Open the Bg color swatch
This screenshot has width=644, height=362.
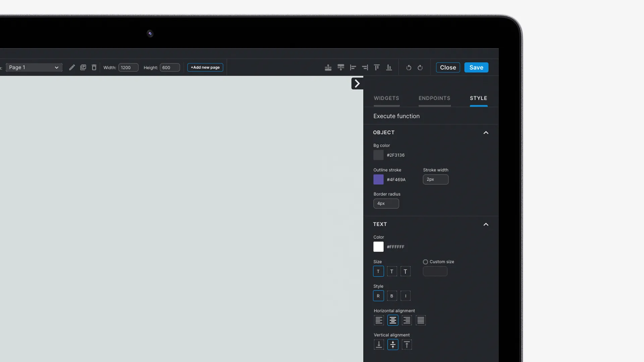tap(378, 155)
